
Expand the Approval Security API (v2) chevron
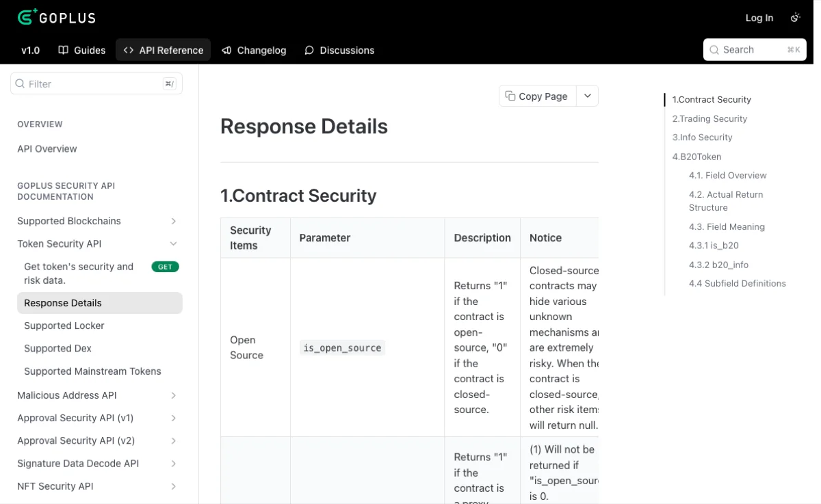point(174,440)
